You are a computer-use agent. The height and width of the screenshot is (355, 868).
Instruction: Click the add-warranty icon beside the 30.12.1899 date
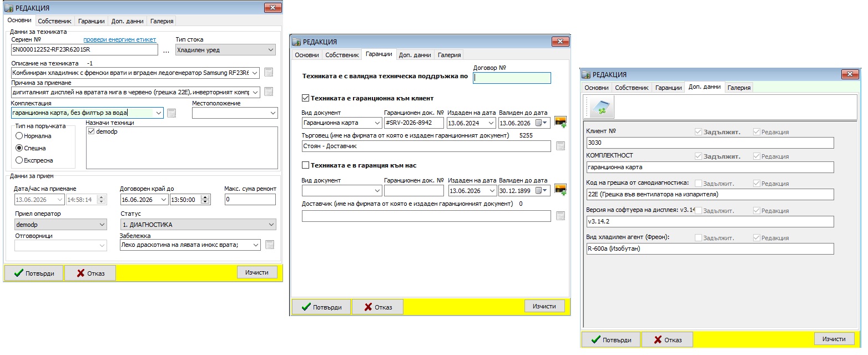click(x=560, y=190)
